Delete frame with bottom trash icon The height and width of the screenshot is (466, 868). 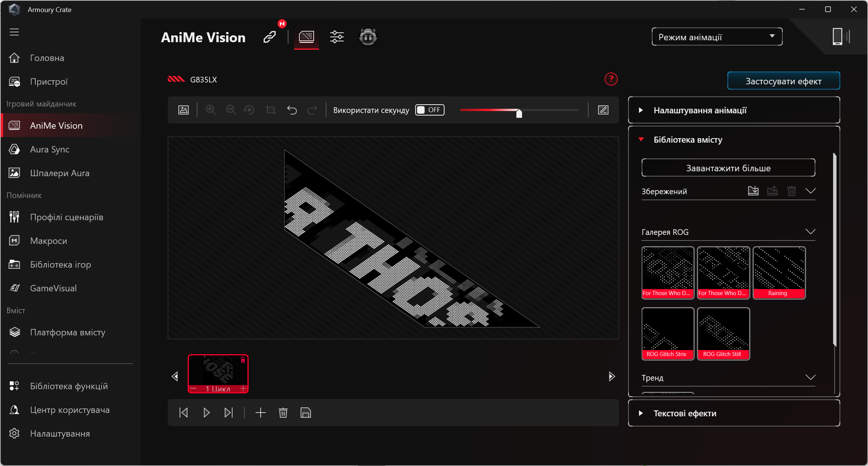(283, 413)
